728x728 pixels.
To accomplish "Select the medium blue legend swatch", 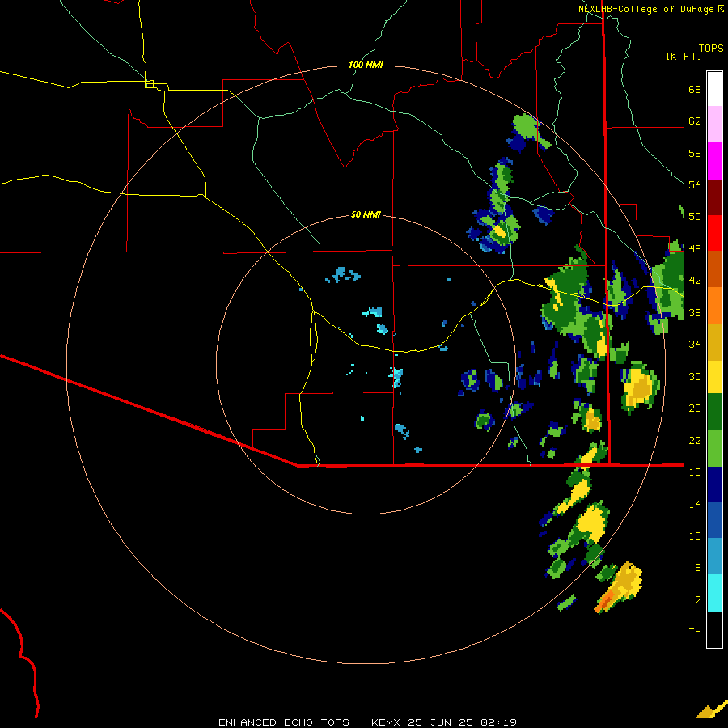I will (714, 520).
